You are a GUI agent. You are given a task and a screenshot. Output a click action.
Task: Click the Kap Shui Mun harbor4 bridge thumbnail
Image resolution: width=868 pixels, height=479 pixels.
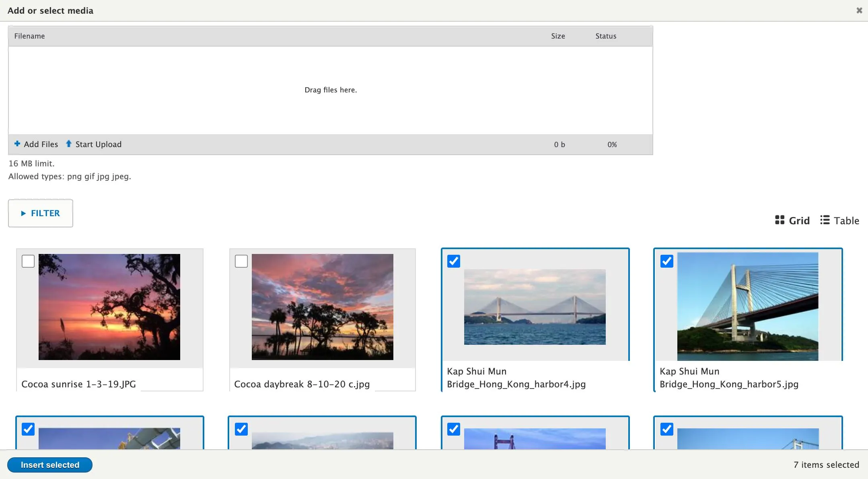tap(535, 307)
